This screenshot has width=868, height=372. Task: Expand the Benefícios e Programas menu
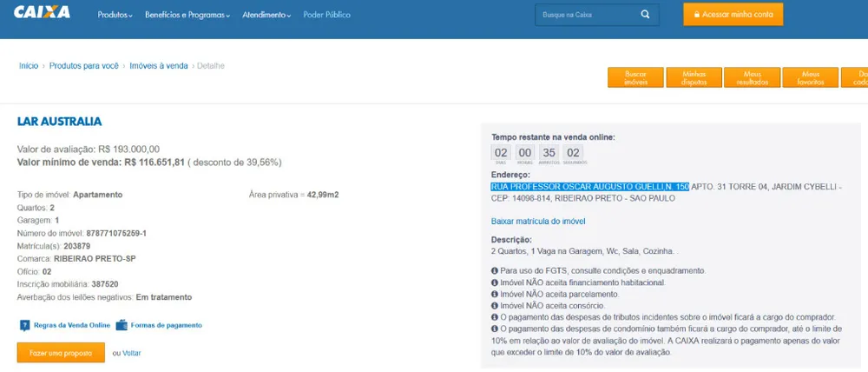pyautogui.click(x=187, y=15)
